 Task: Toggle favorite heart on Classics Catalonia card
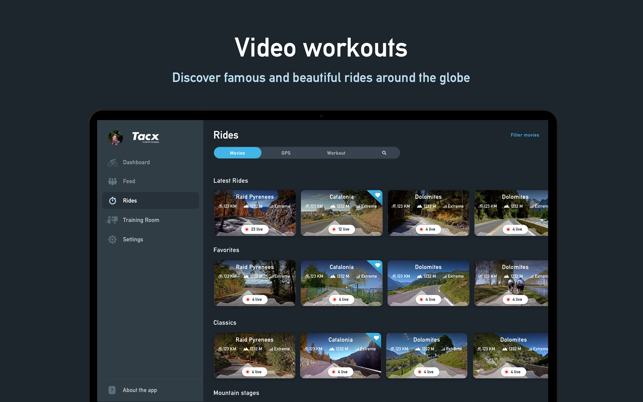(376, 338)
